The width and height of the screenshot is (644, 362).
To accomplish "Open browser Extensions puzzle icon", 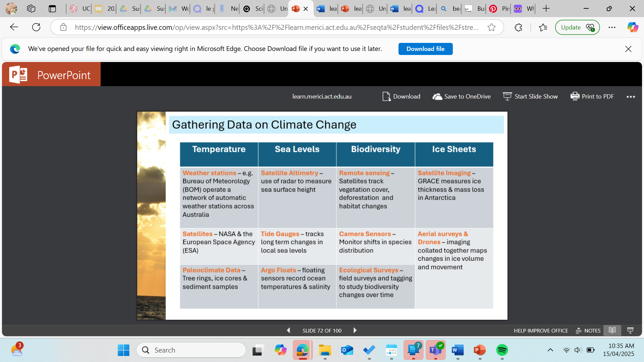I will (x=518, y=27).
